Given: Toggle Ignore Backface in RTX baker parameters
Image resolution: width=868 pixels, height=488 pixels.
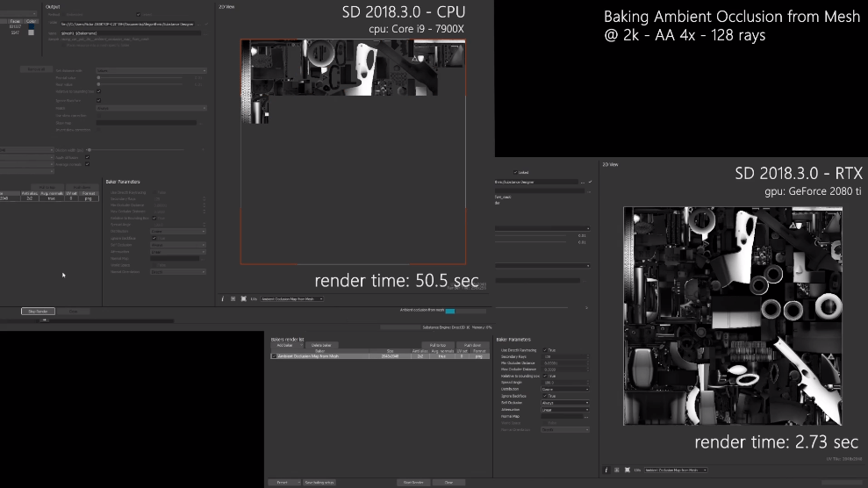Looking at the screenshot, I should coord(545,396).
